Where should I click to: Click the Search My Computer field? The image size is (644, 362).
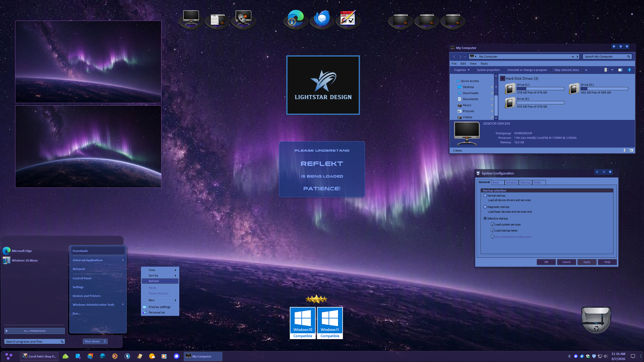[607, 57]
